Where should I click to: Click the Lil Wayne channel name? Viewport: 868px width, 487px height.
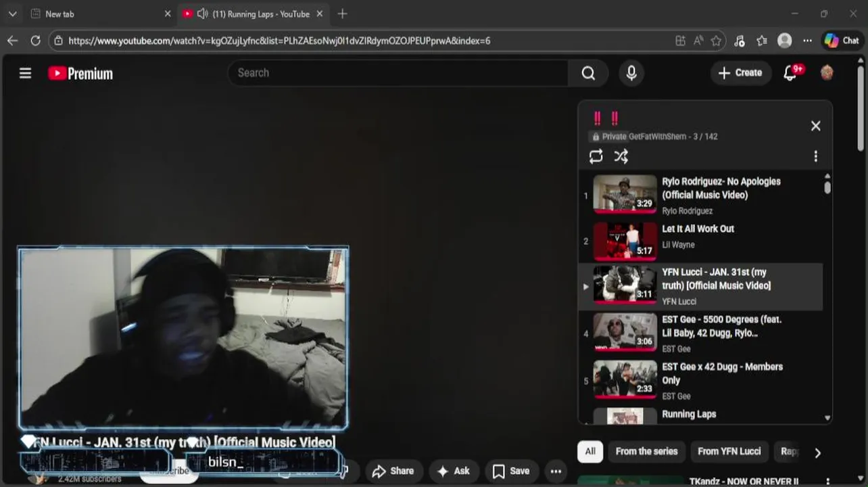pos(678,245)
